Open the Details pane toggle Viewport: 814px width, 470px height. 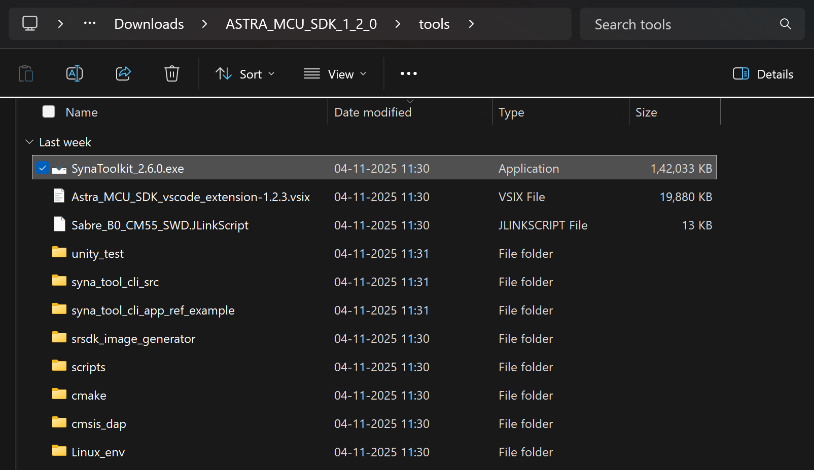[x=763, y=74]
